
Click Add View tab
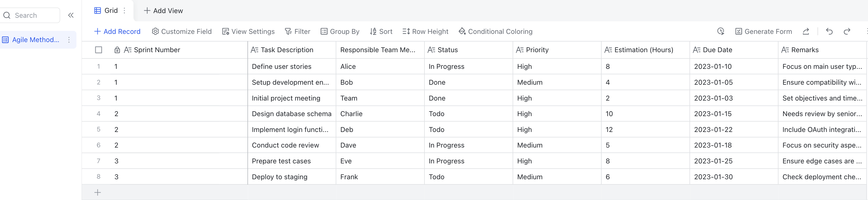(163, 10)
